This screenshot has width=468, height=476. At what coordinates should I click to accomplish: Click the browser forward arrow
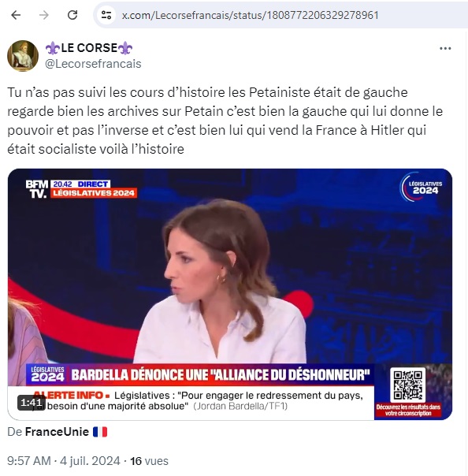click(x=44, y=15)
